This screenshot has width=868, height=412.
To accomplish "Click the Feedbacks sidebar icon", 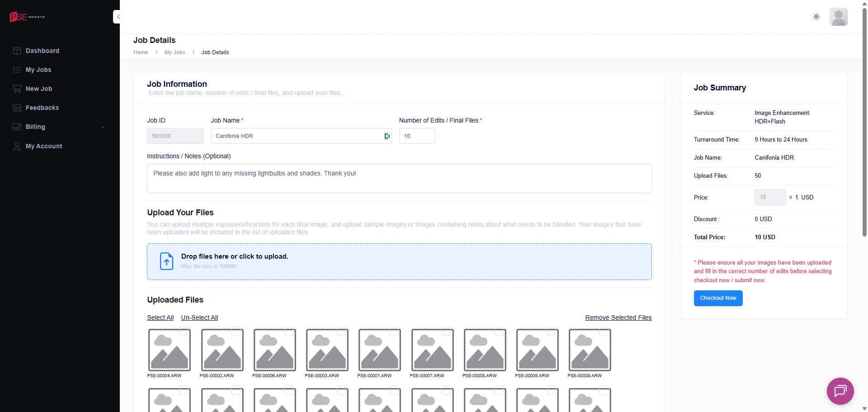I will tap(17, 108).
